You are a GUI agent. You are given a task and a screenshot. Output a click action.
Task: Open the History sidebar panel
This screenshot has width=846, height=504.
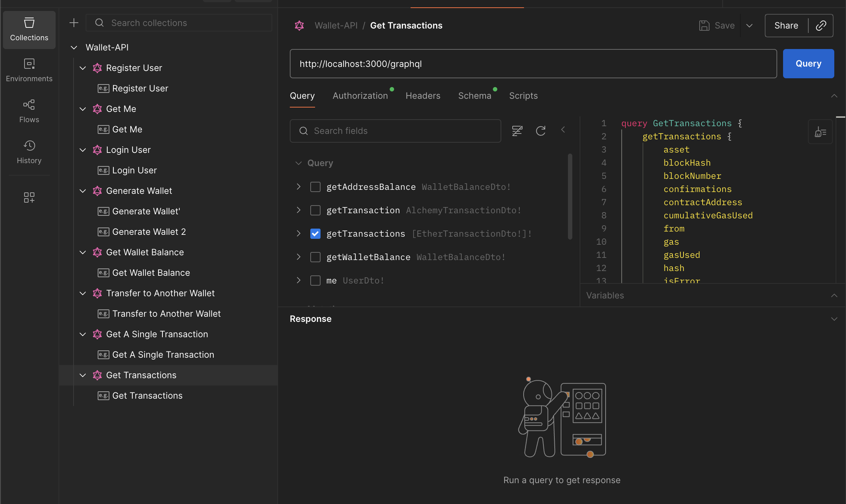point(29,152)
